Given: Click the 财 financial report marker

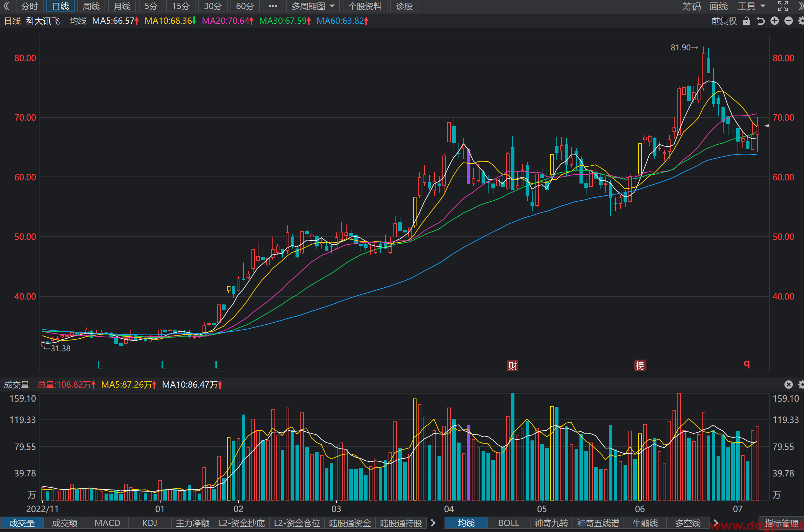Looking at the screenshot, I should pos(513,366).
